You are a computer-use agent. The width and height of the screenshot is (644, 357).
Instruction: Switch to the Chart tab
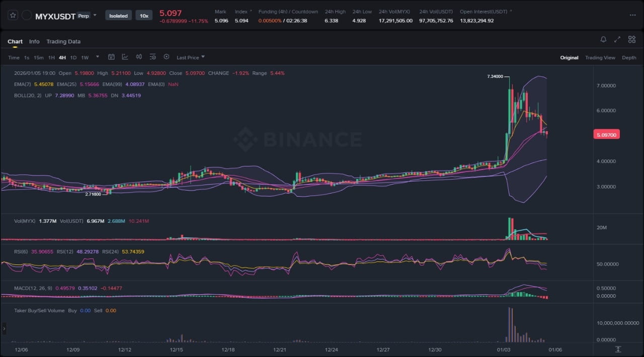[15, 41]
